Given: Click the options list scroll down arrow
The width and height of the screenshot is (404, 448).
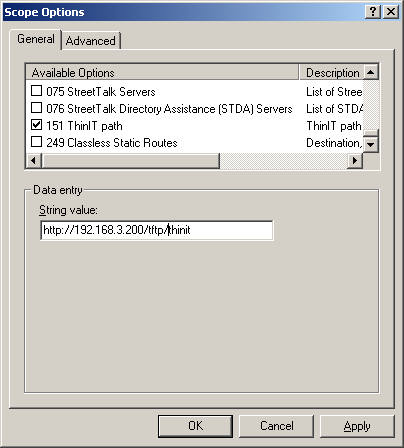Looking at the screenshot, I should pos(371,145).
